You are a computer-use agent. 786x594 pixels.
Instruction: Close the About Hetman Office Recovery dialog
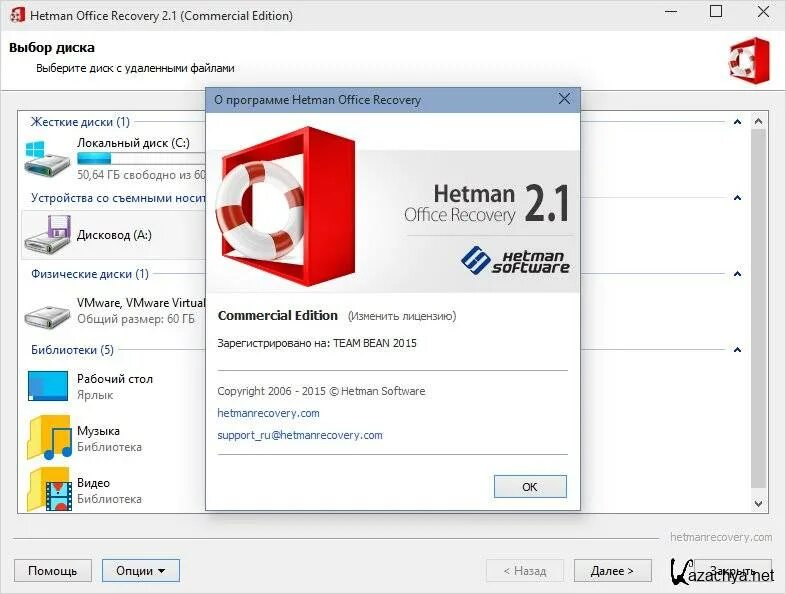[x=564, y=99]
